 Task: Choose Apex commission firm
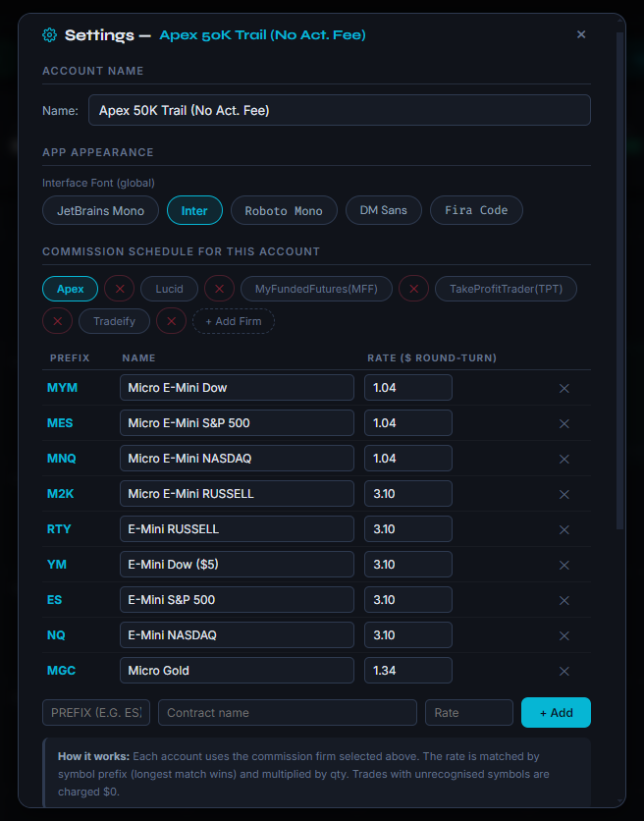(x=70, y=289)
